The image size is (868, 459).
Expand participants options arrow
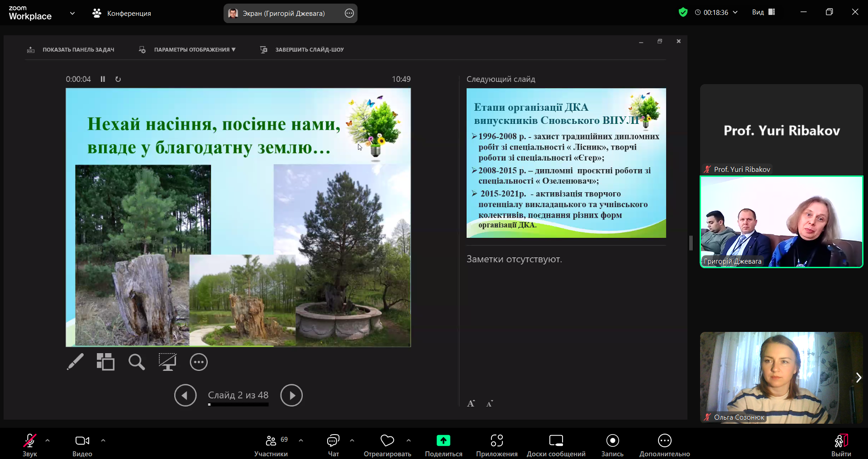[301, 440]
